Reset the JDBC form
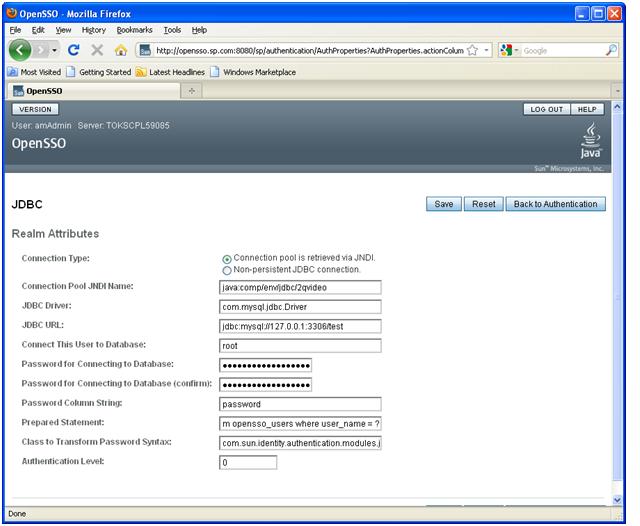The height and width of the screenshot is (526, 640). (x=484, y=204)
